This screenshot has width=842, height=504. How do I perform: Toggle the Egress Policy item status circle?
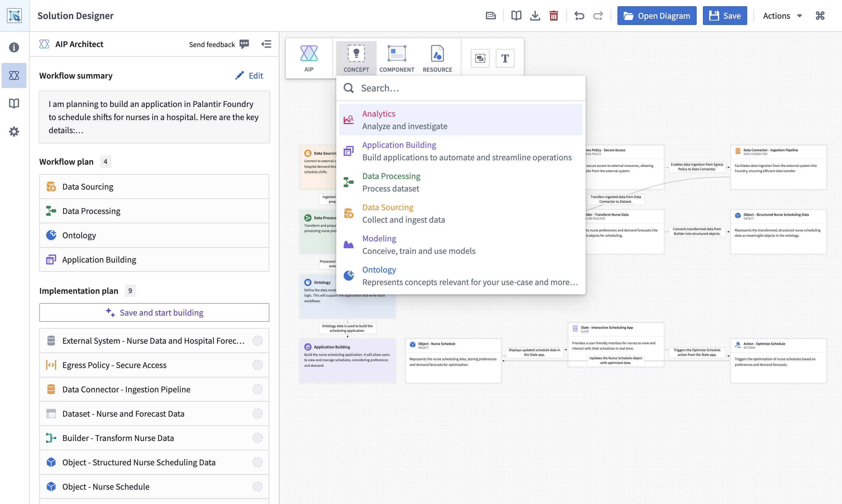tap(257, 365)
